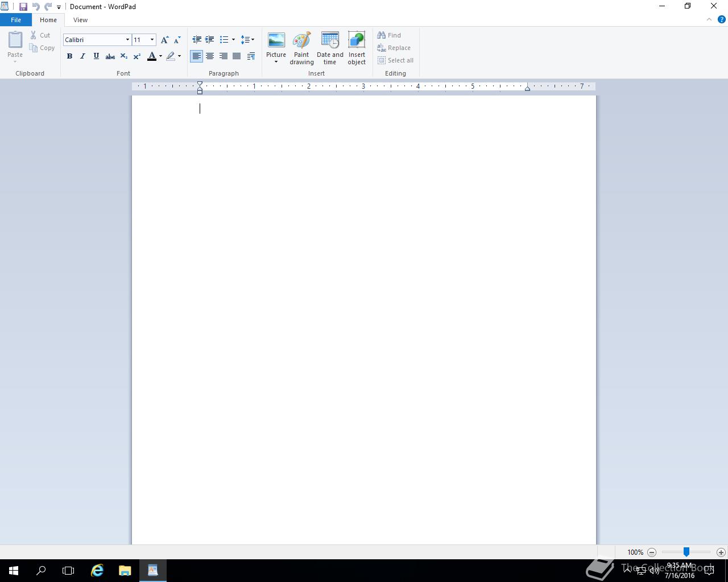Toggle Superscript formatting
Screen dimensions: 728x582
pos(137,56)
